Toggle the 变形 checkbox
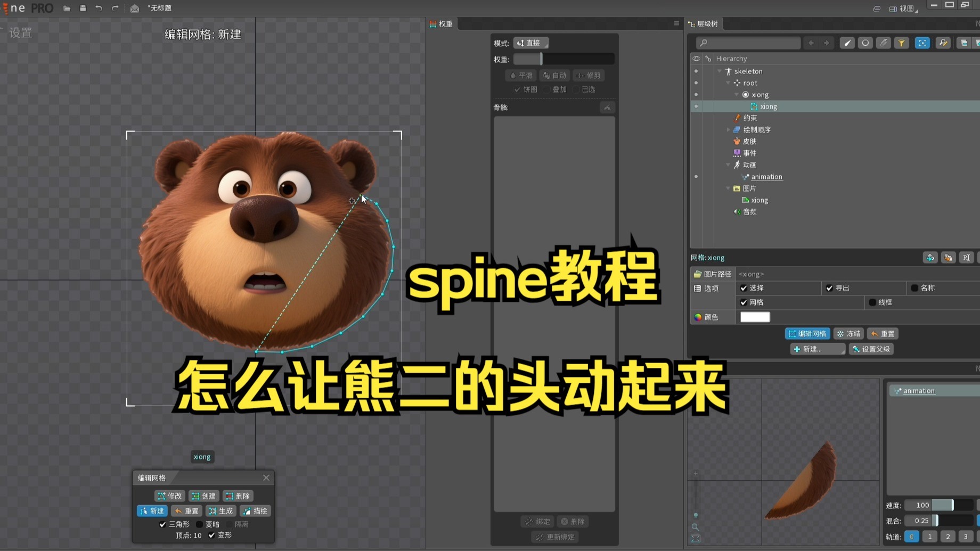The image size is (980, 551). pos(211,535)
